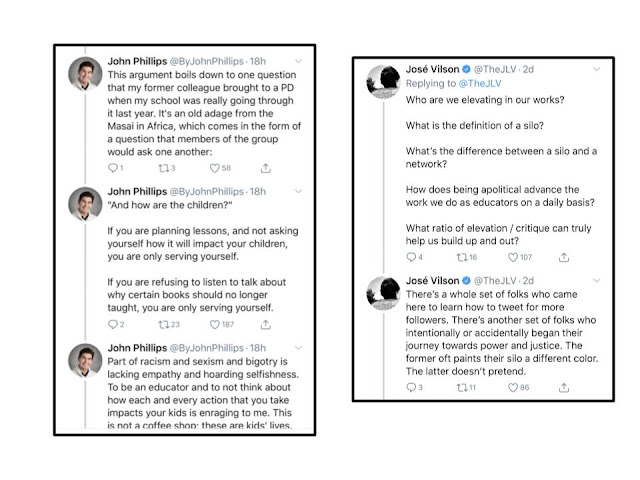Reply to John Phillips' tweet with 58 likes

pyautogui.click(x=113, y=168)
